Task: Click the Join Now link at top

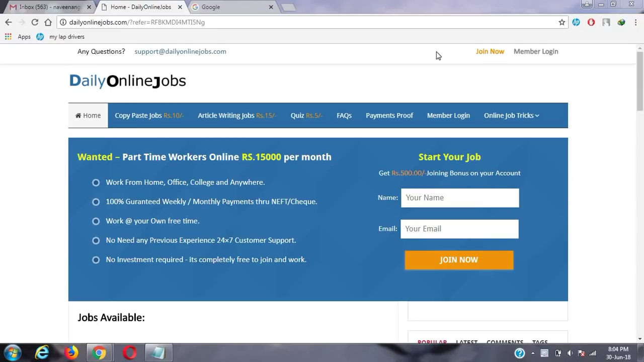Action: pyautogui.click(x=490, y=51)
